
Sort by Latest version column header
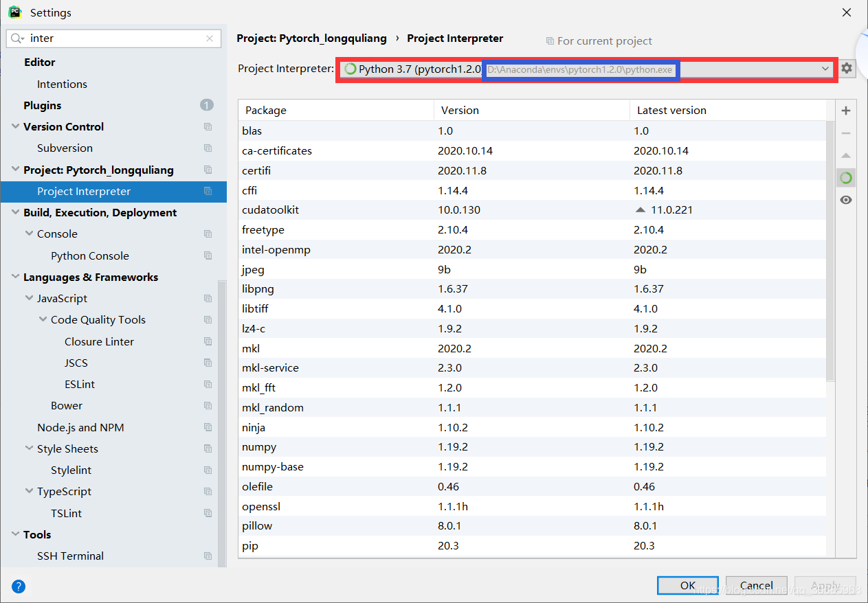coord(728,110)
